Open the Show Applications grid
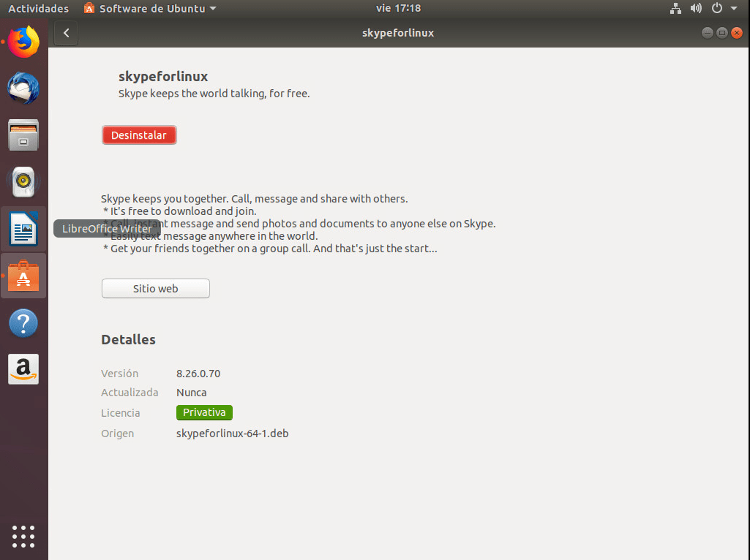Screen dimensions: 750x560 pos(23,537)
